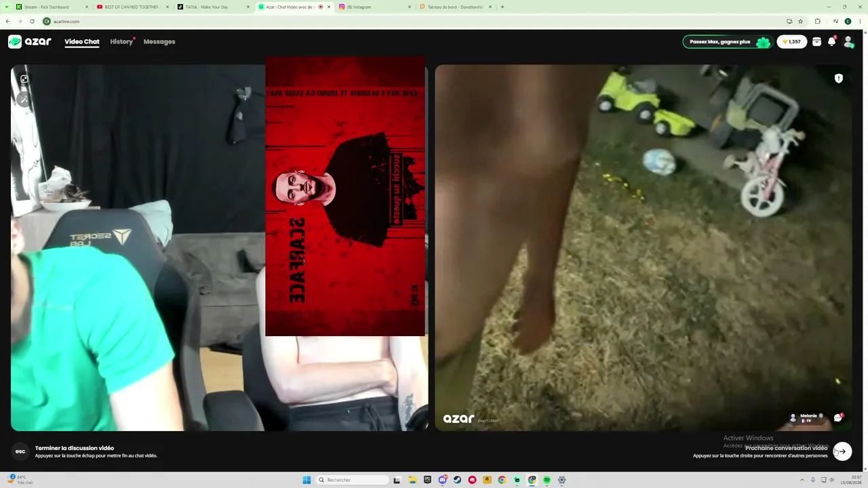Go back in the browser
The image size is (868, 488).
coord(8,21)
